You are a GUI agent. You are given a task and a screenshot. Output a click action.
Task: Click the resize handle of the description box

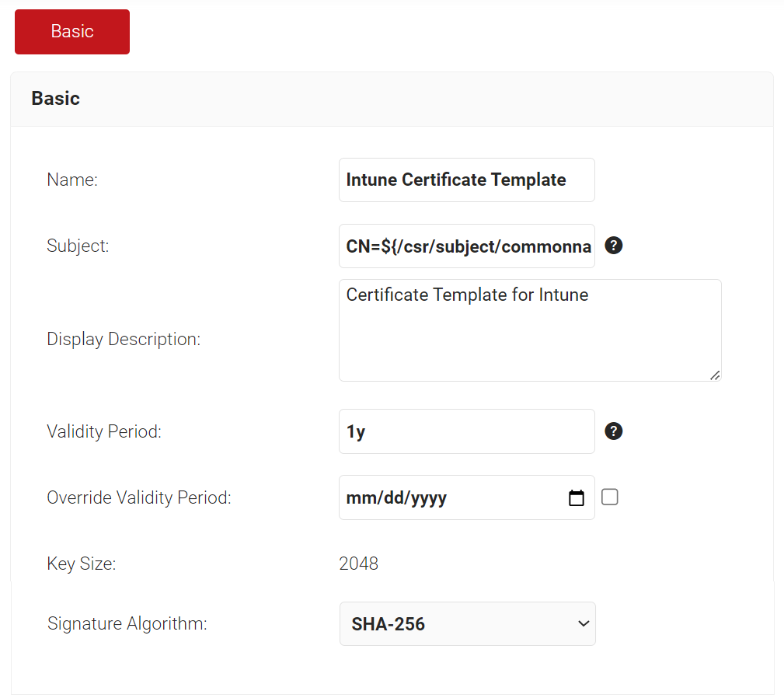click(x=715, y=375)
